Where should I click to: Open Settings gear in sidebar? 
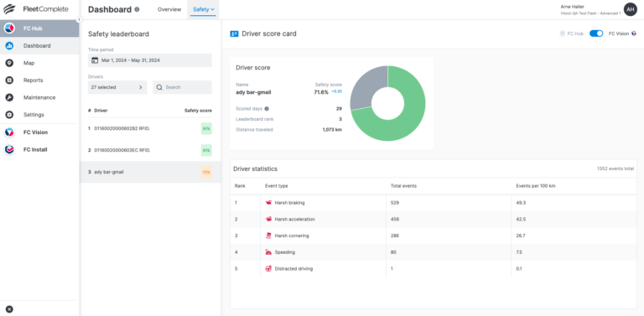click(9, 115)
